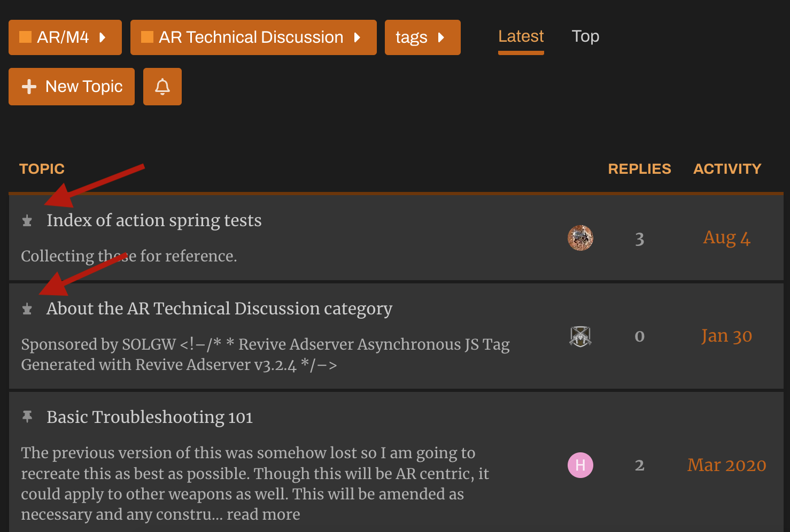Image resolution: width=790 pixels, height=532 pixels.
Task: Click the plus icon on New Topic
Action: coord(29,87)
